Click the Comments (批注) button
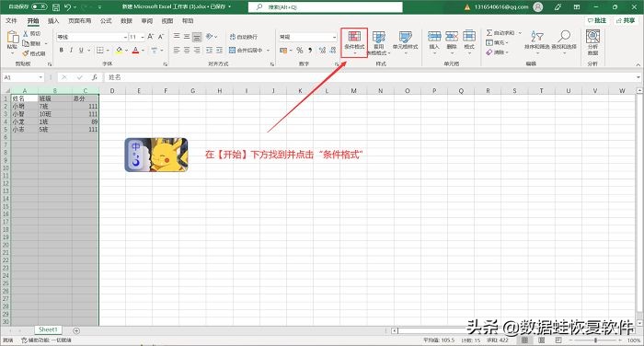 [597, 20]
